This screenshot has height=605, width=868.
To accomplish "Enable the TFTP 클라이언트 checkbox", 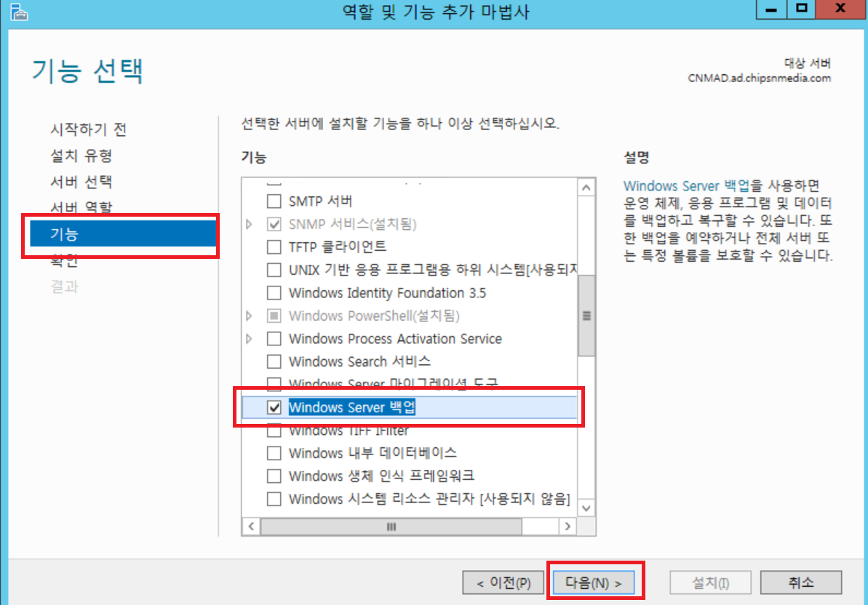I will 274,247.
